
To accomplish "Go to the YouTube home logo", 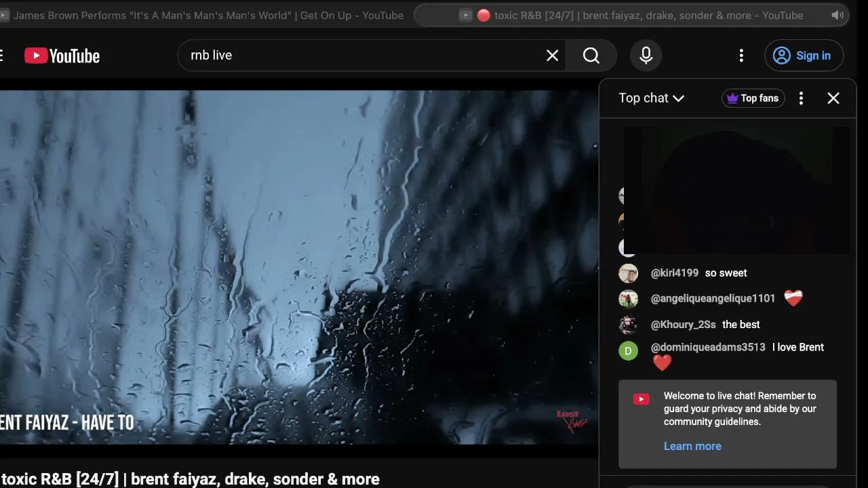I will coord(62,56).
